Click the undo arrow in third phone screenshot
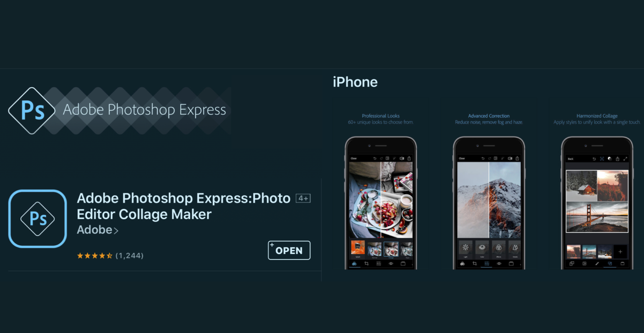Viewport: 644px width, 333px height. (x=594, y=159)
